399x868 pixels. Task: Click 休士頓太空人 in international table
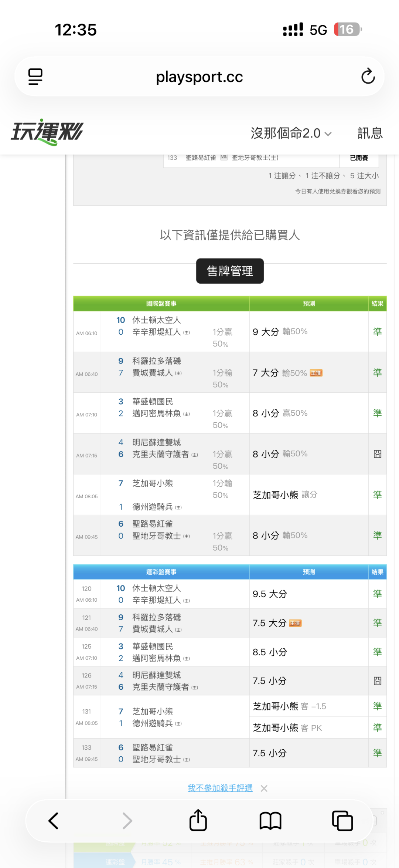(x=157, y=320)
